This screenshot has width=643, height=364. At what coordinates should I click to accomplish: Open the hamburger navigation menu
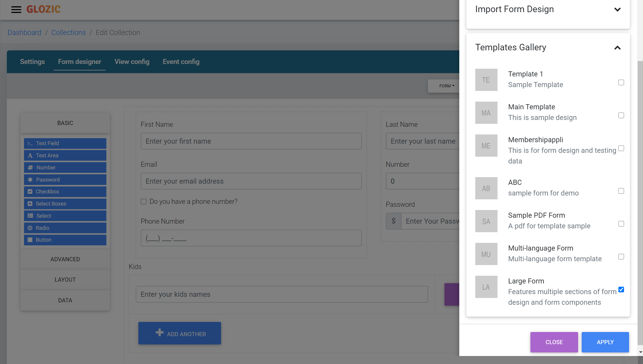coord(16,9)
